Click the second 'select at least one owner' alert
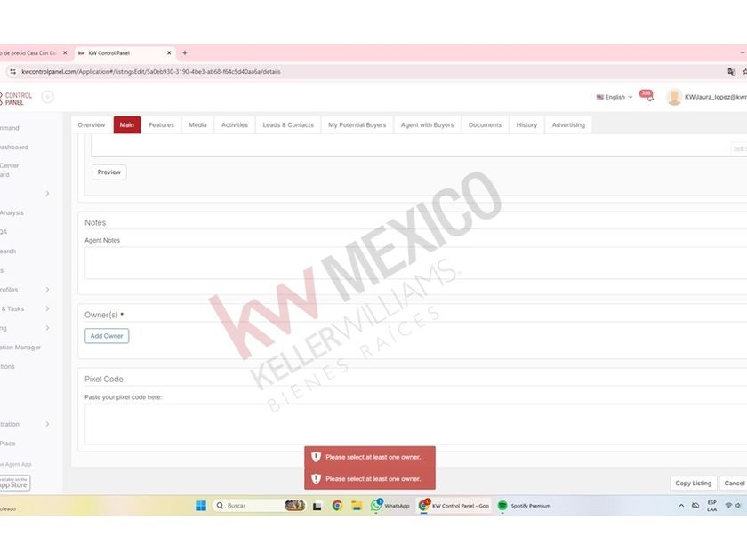The width and height of the screenshot is (747, 560). [370, 478]
